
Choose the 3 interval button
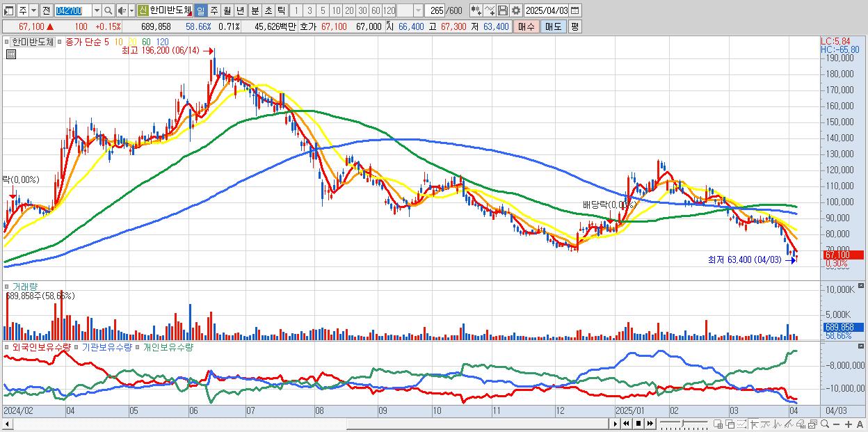310,10
